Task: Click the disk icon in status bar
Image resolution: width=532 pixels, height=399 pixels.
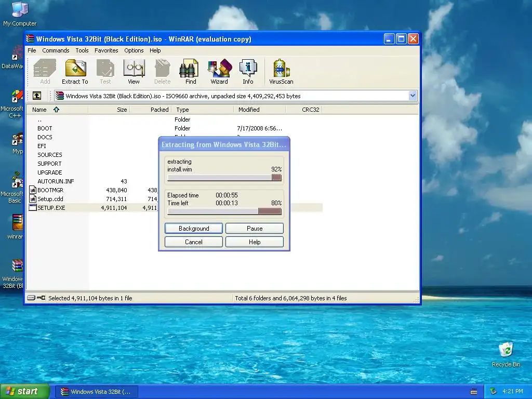Action: (31, 298)
